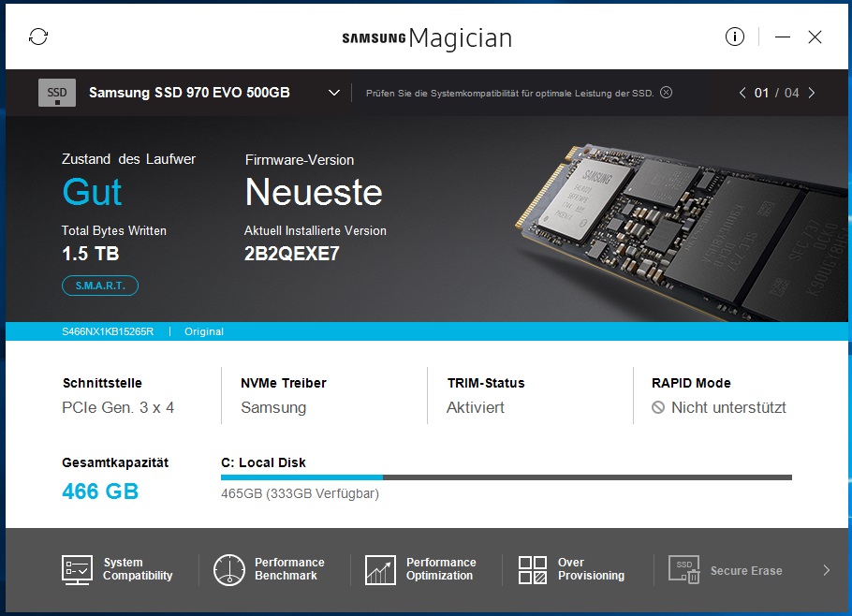Go to the next notice with the right arrow

(812, 93)
